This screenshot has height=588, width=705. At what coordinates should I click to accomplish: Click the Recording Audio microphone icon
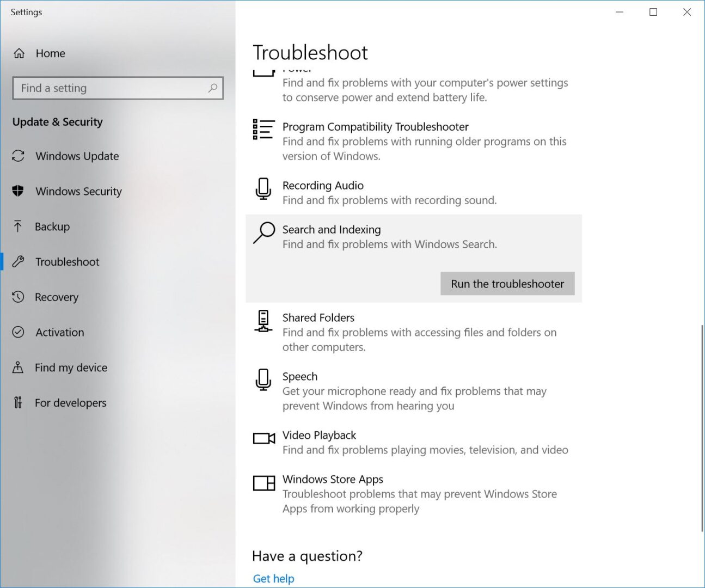263,189
